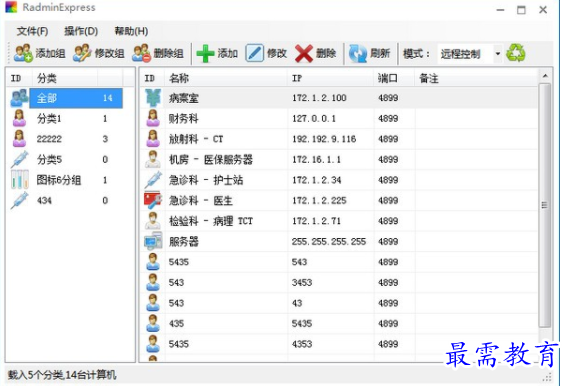Open the 帮助(H) menu
Viewport: 567px width, 386px height.
pyautogui.click(x=131, y=31)
